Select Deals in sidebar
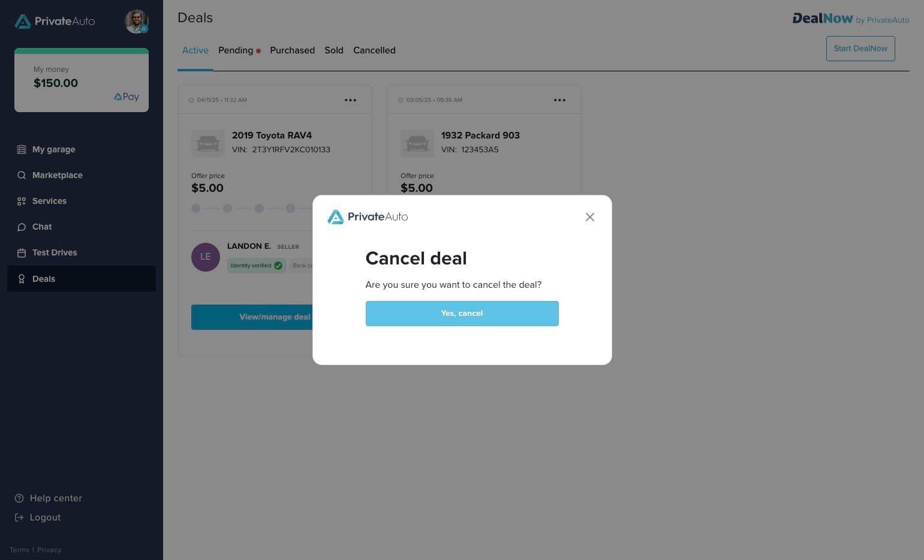Viewport: 924px width, 560px height. pyautogui.click(x=82, y=279)
